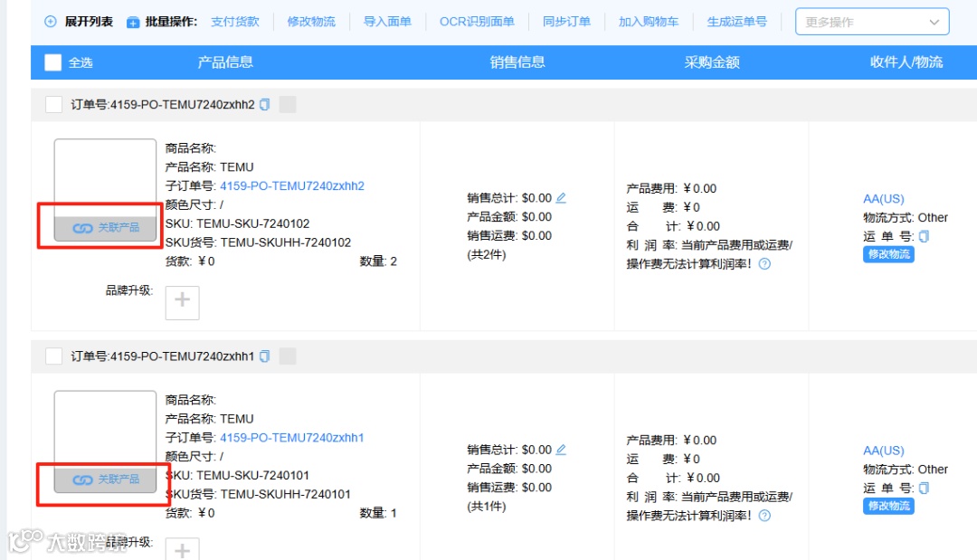Click (共1件) item count text

click(487, 507)
